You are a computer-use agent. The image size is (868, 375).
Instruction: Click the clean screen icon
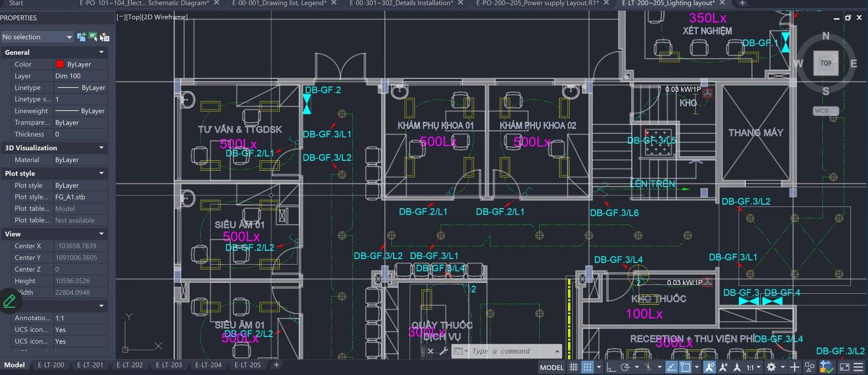click(845, 367)
